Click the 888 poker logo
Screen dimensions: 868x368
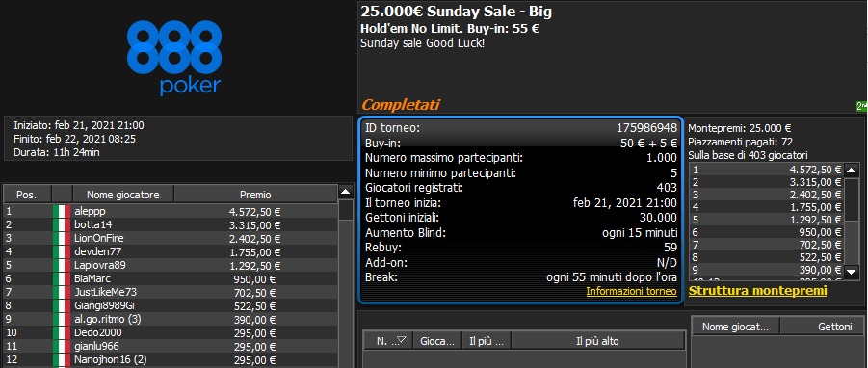(x=174, y=58)
